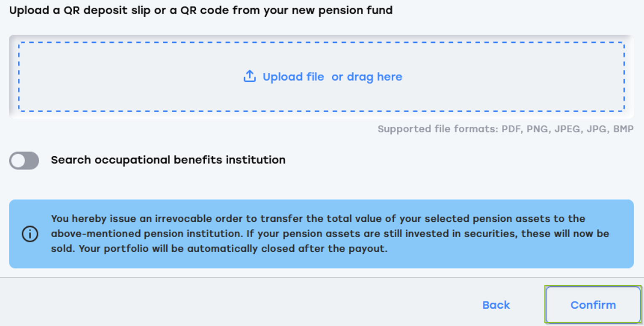Viewport: 644px width, 326px height.
Task: Click the circled info icon in blue banner
Action: (x=30, y=234)
